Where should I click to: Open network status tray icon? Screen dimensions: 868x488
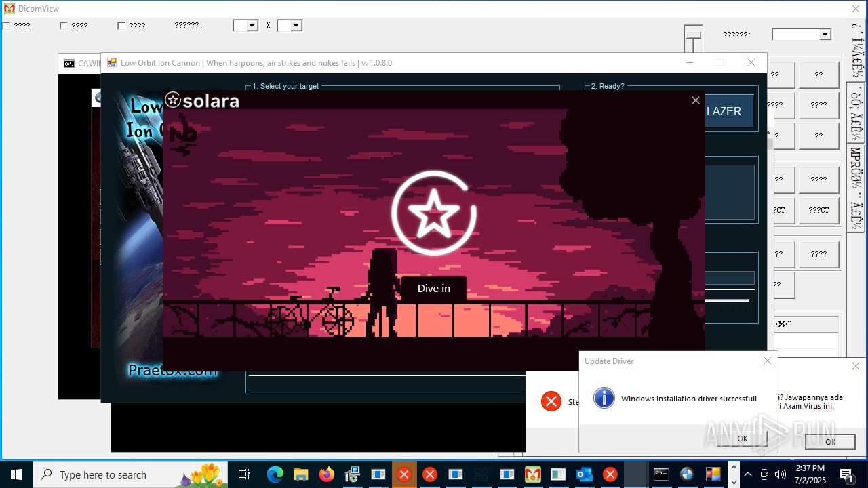(x=764, y=474)
